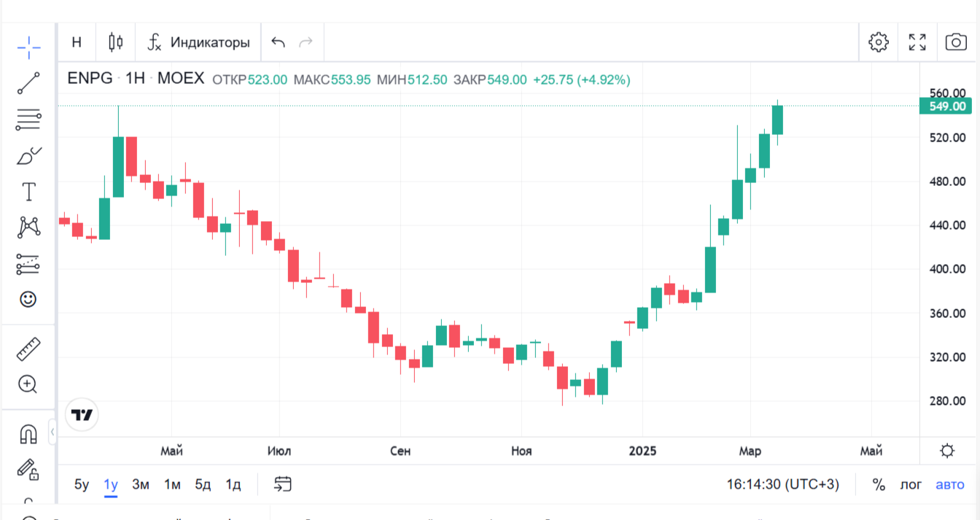Click the zoom in magnifier tool
Image resolution: width=980 pixels, height=520 pixels.
pyautogui.click(x=28, y=384)
